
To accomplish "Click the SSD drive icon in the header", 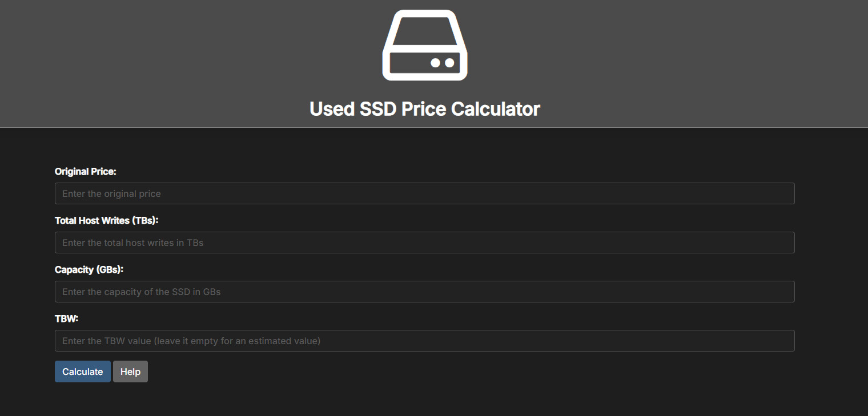I will (x=425, y=45).
